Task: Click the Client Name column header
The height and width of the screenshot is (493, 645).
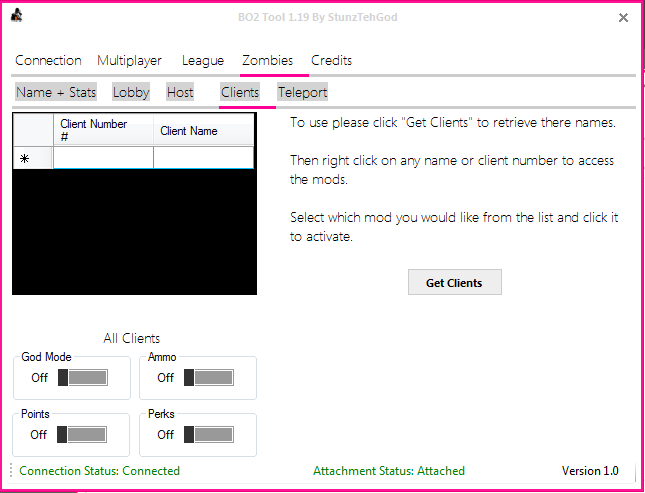Action: [x=203, y=130]
